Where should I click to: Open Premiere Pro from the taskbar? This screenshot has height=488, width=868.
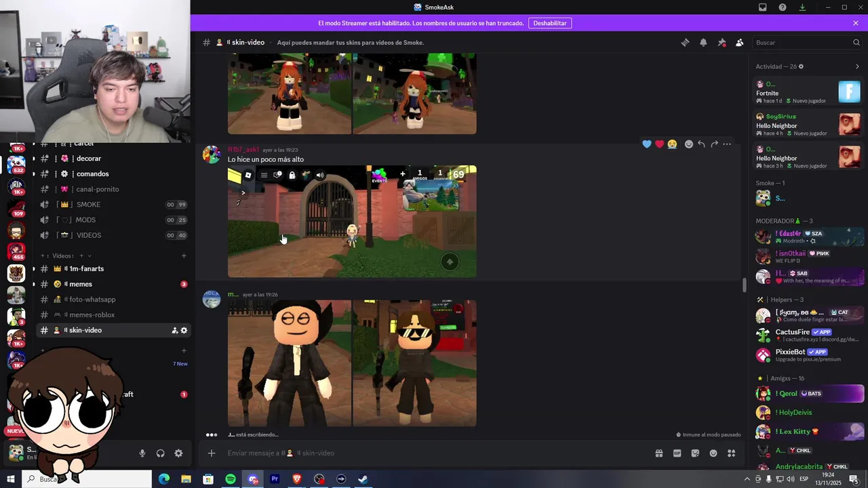pos(275,479)
